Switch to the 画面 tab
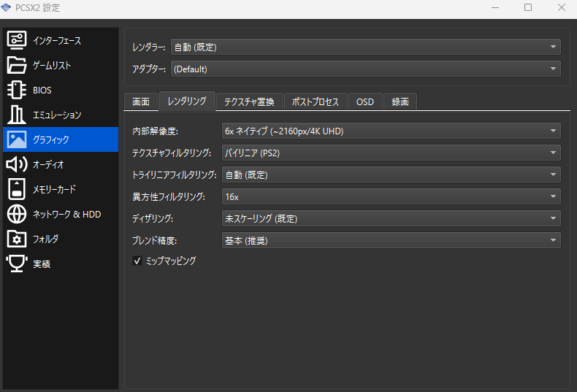The height and width of the screenshot is (392, 577). tap(141, 102)
